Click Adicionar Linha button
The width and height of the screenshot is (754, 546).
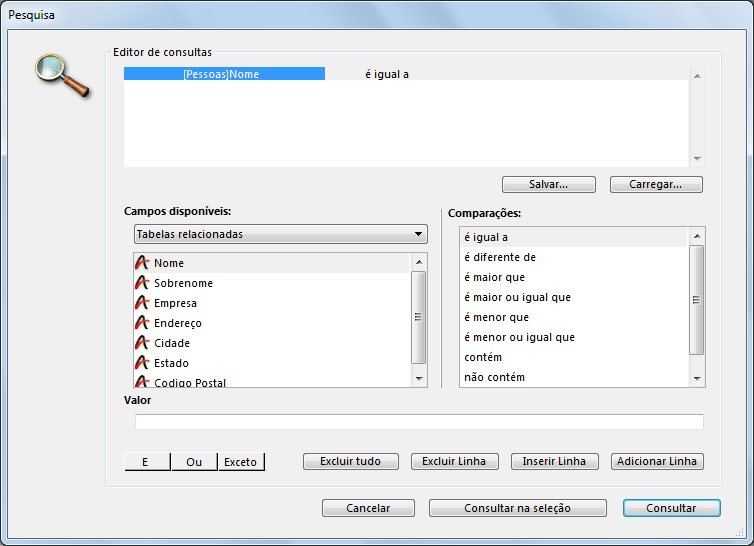pos(657,461)
